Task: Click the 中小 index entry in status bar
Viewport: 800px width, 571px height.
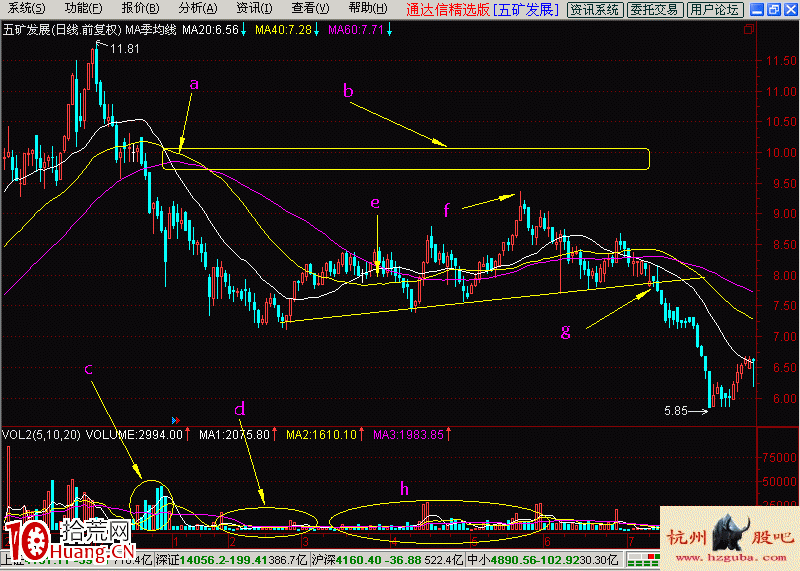Action: click(543, 560)
